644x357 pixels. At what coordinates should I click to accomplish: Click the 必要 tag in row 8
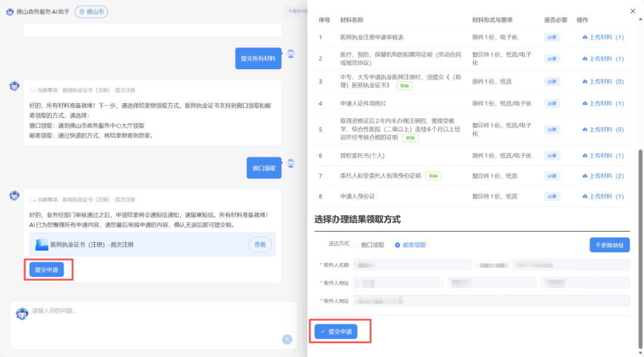(552, 196)
